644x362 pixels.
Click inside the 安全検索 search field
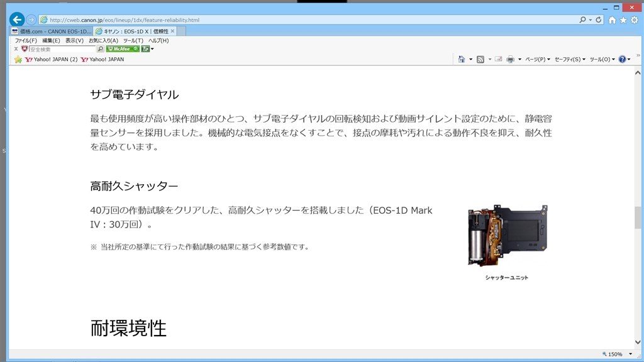(x=60, y=48)
